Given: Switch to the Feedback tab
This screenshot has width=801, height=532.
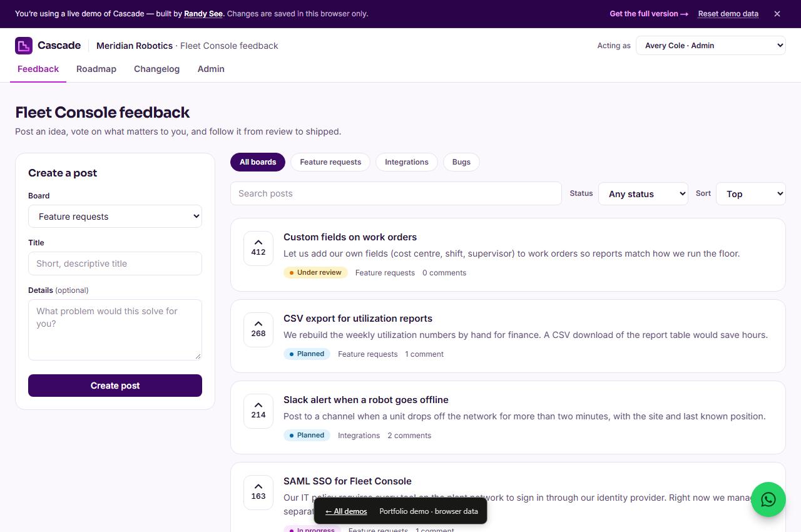Looking at the screenshot, I should pos(38,69).
